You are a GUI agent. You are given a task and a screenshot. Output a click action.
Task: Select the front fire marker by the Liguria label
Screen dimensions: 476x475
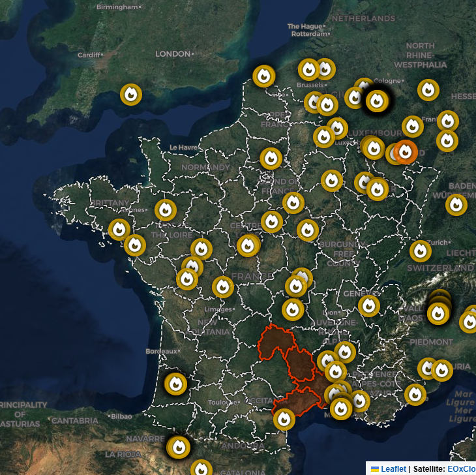pos(442,370)
